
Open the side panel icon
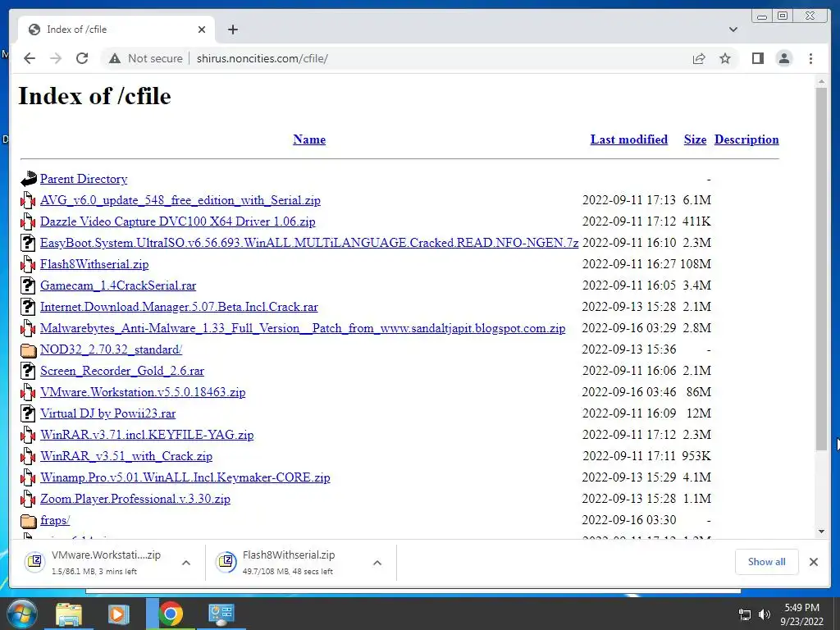coord(757,58)
